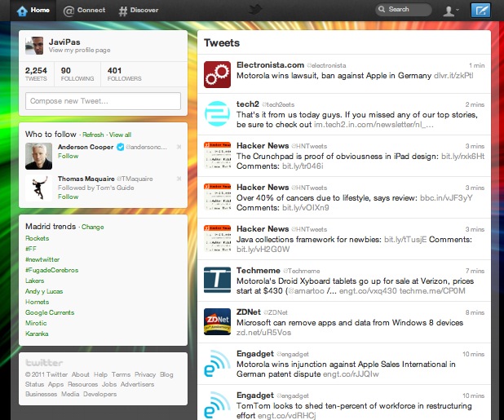Refresh the Who to follow suggestions

[x=93, y=135]
